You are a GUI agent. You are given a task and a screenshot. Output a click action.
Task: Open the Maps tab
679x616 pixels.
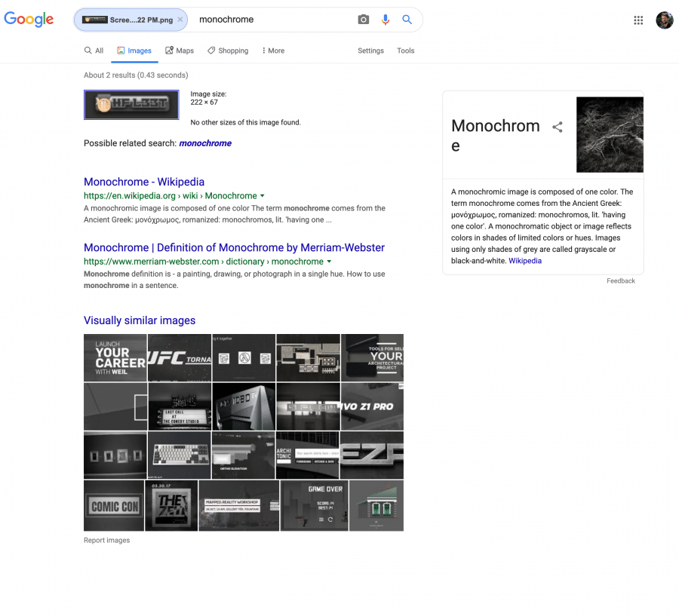click(180, 50)
